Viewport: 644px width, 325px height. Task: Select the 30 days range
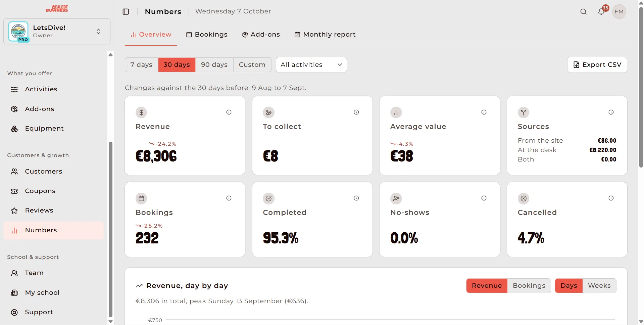click(177, 65)
